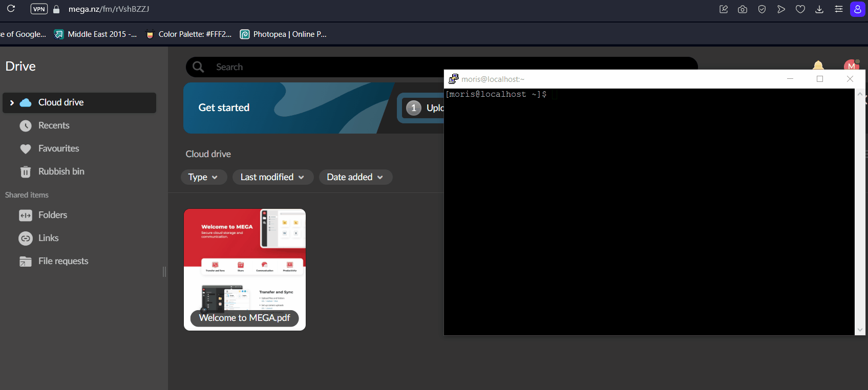Viewport: 868px width, 390px height.
Task: Click the terminal scrollbar down arrow
Action: pos(860,330)
